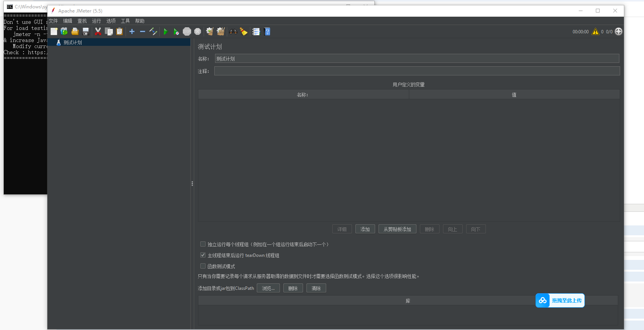Click the split pane divider handle dots
This screenshot has height=330, width=644.
tap(192, 184)
